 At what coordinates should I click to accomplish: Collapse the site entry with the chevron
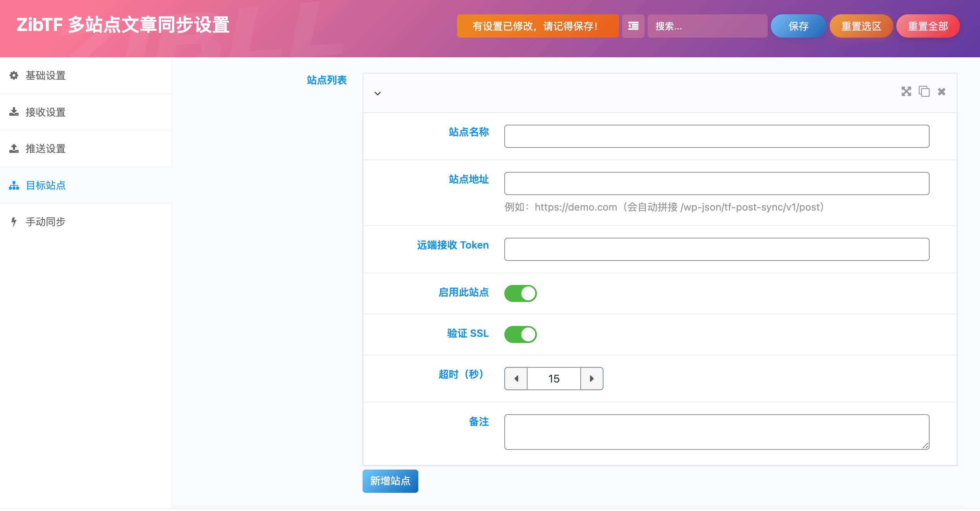(377, 94)
